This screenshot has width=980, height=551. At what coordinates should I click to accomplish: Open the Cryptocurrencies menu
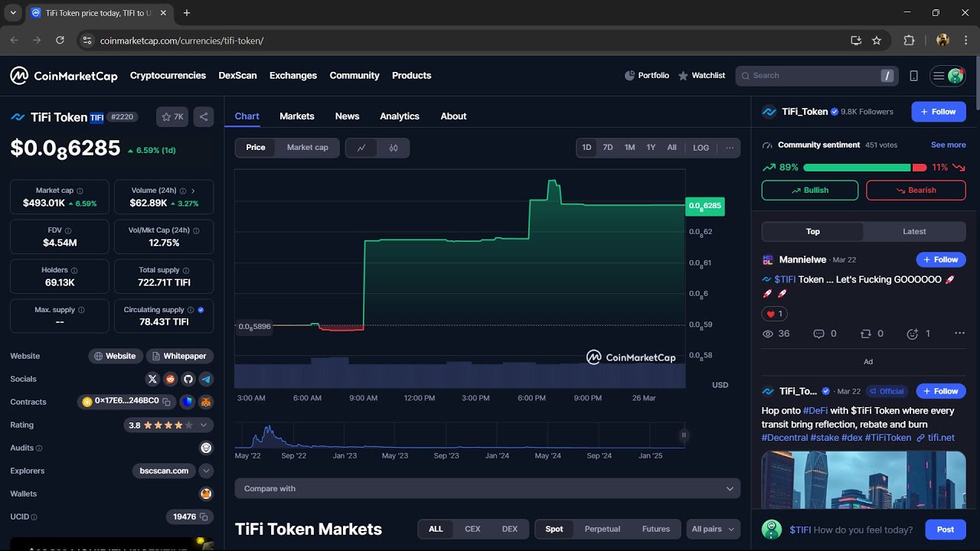168,76
